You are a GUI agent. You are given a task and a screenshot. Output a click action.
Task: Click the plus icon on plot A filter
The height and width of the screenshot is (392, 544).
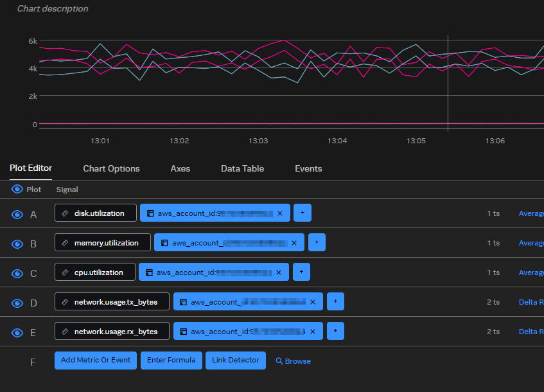(x=302, y=212)
